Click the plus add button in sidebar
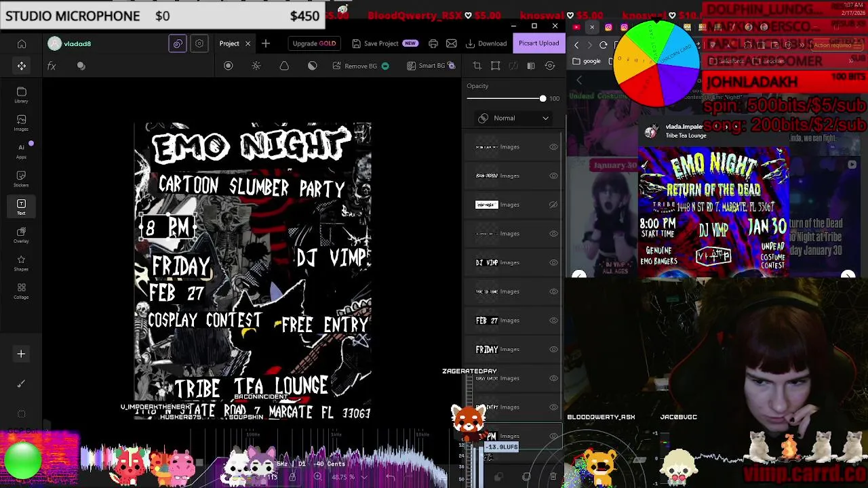Image resolution: width=868 pixels, height=488 pixels. 21,354
